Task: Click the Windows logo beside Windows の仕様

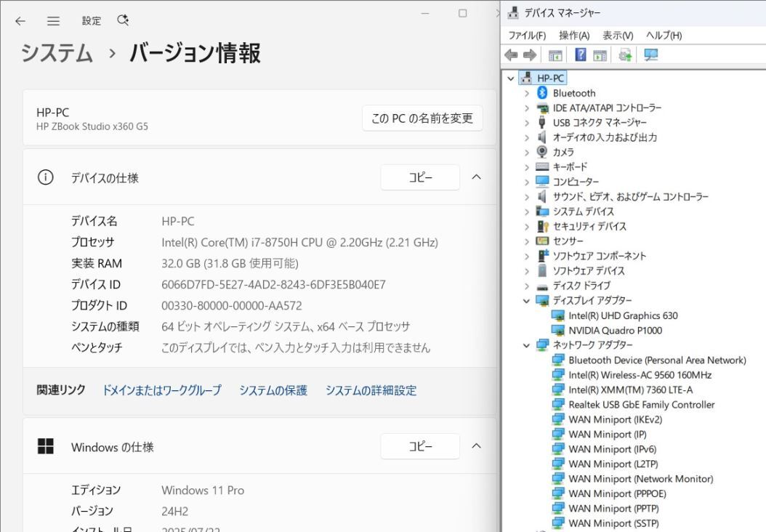Action: click(x=47, y=446)
